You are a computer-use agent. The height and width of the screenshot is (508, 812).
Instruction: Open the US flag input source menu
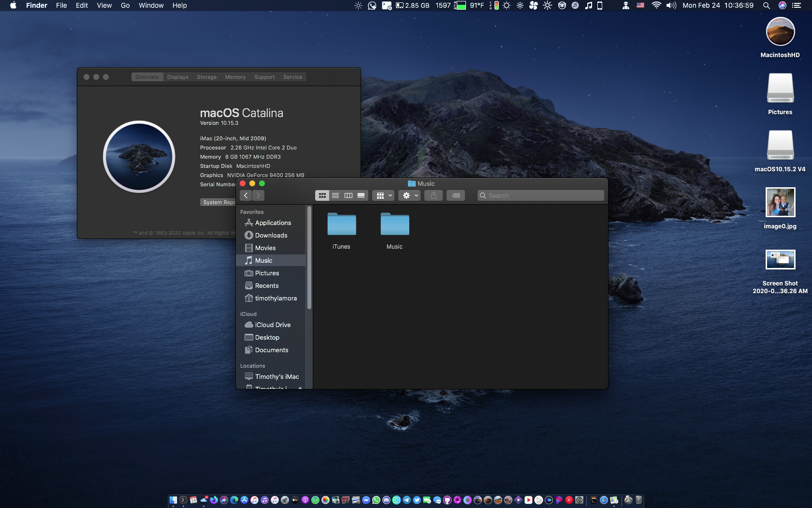click(640, 5)
